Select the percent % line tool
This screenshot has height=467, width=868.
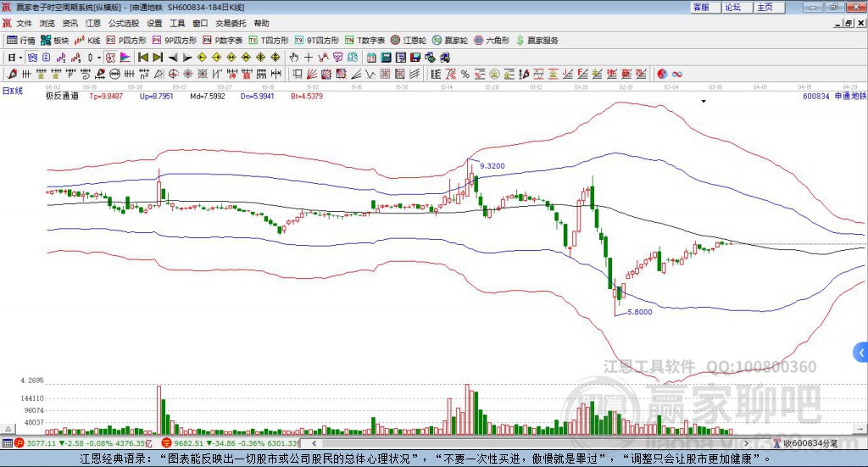point(465,74)
